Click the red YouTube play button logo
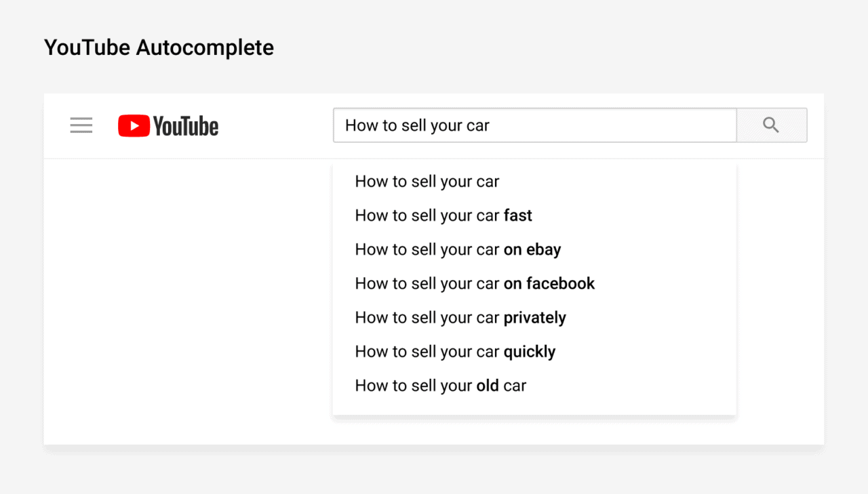The width and height of the screenshot is (868, 494). (134, 125)
